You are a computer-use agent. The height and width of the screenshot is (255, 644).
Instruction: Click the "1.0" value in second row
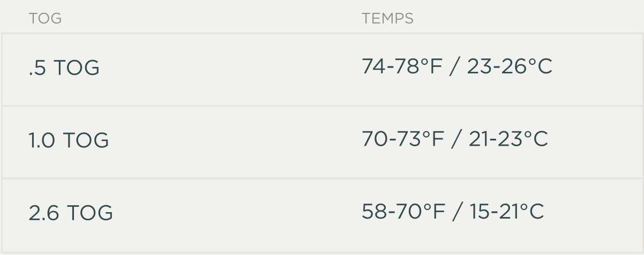point(42,141)
